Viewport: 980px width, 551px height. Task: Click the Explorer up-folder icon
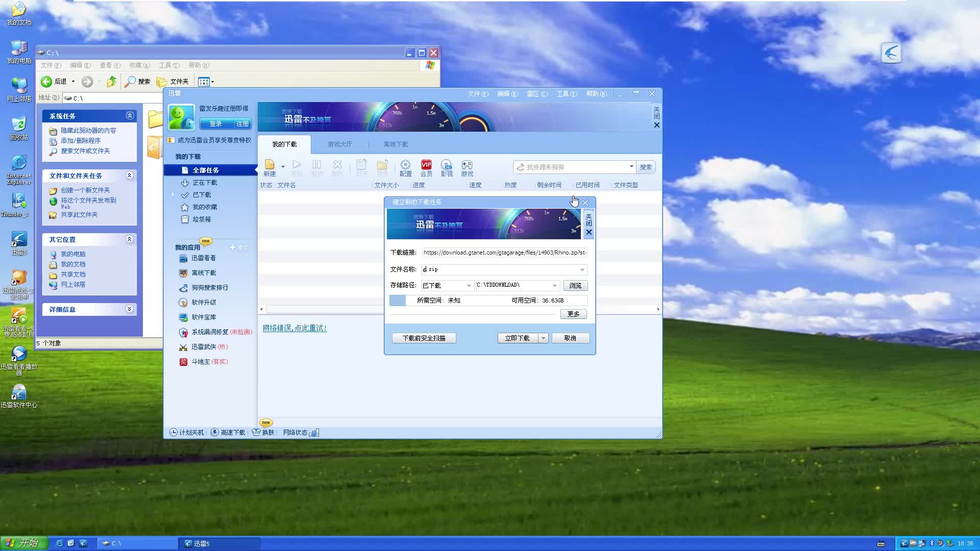pos(112,82)
